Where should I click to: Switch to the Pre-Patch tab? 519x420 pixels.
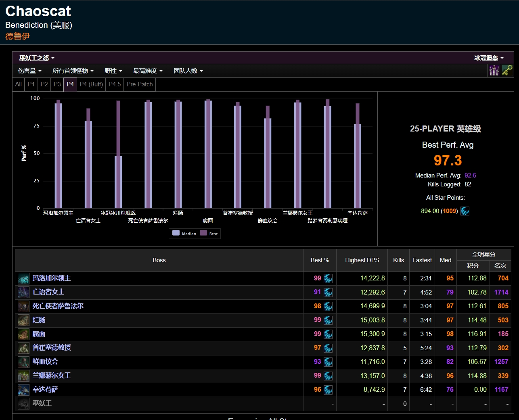point(140,84)
